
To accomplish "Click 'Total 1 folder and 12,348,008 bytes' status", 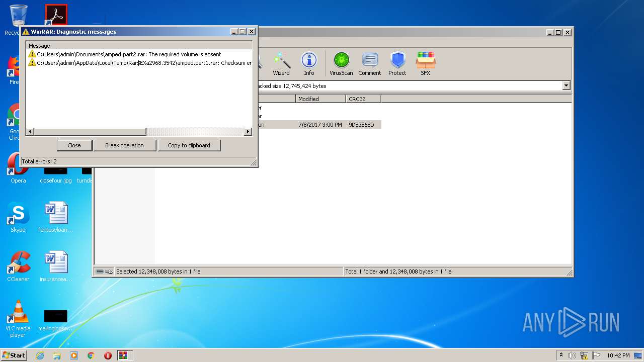I will pyautogui.click(x=398, y=271).
